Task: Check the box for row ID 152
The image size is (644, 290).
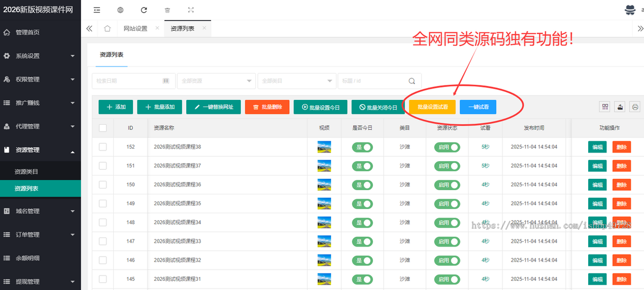Action: pyautogui.click(x=103, y=147)
